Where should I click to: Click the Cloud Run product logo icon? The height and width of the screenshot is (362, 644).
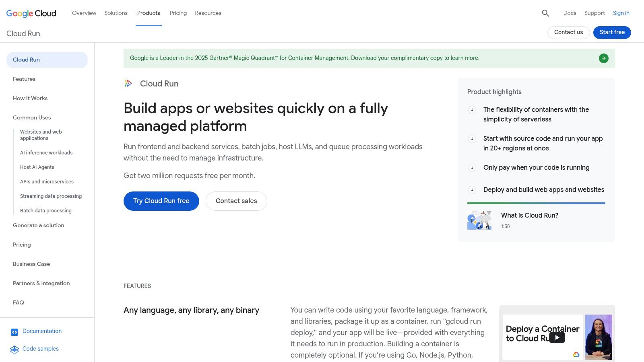pos(128,83)
